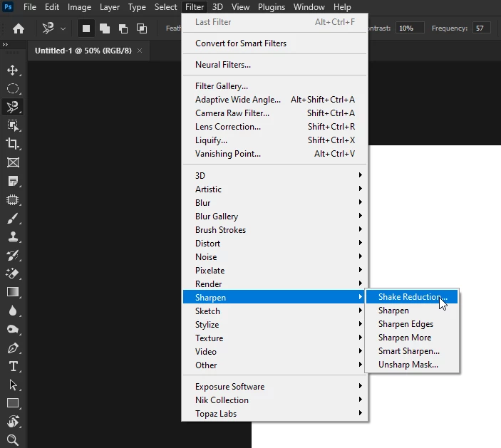This screenshot has width=501, height=448.
Task: Select the Clone Stamp tool
Action: pyautogui.click(x=13, y=237)
